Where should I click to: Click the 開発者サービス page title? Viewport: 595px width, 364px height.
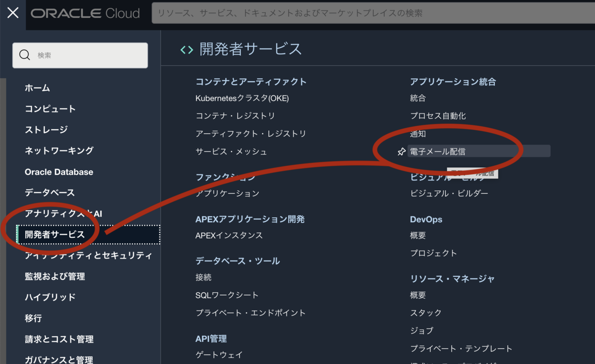coord(250,49)
